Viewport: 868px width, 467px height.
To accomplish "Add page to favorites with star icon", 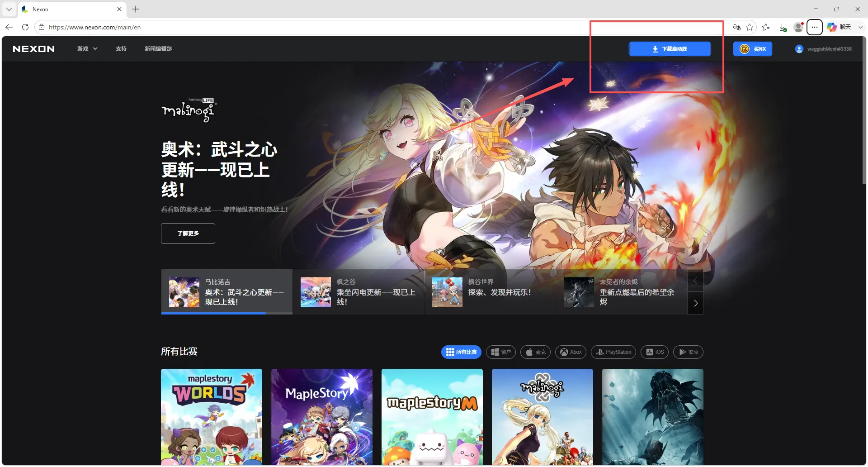I will coord(750,27).
